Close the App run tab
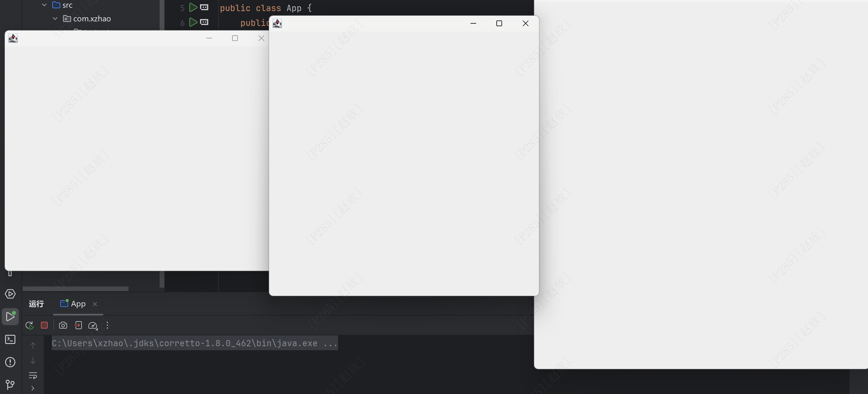 (95, 304)
